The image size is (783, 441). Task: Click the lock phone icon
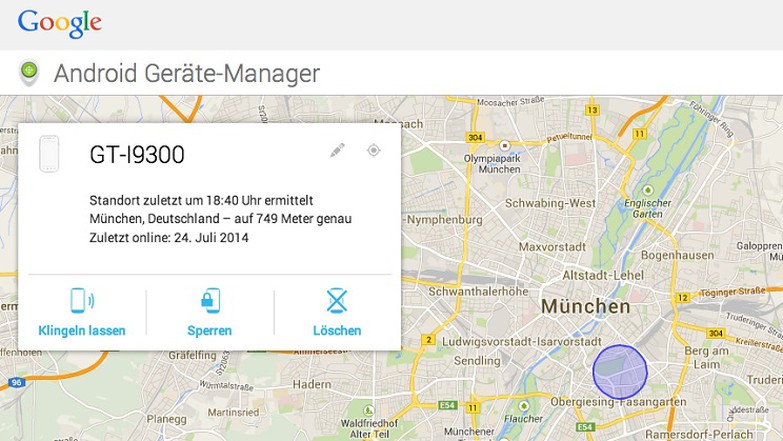point(210,301)
